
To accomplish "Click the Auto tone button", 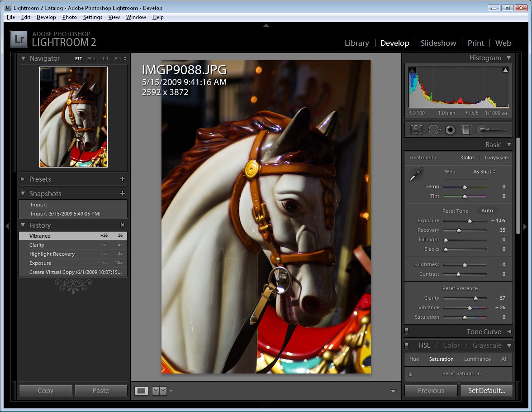I will (x=487, y=211).
